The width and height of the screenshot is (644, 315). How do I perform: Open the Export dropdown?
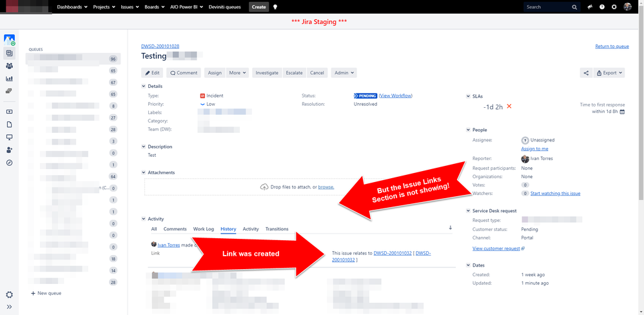(609, 73)
